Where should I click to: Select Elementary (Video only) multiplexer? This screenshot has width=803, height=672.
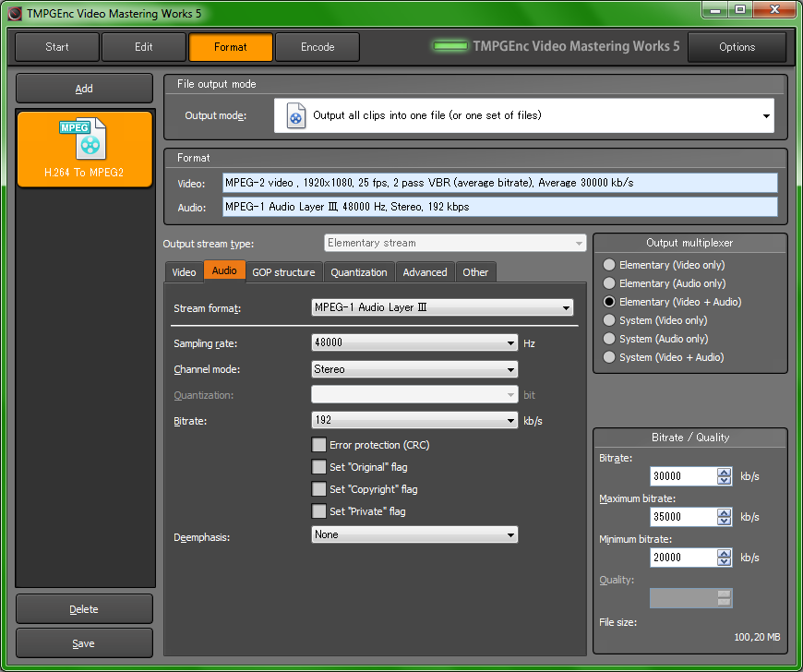point(609,265)
